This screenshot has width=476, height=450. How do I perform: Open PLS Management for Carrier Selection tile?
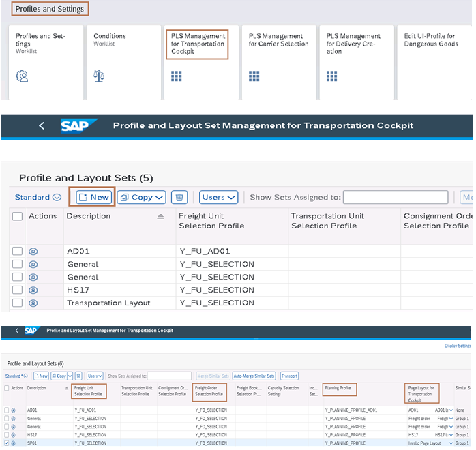click(279, 62)
